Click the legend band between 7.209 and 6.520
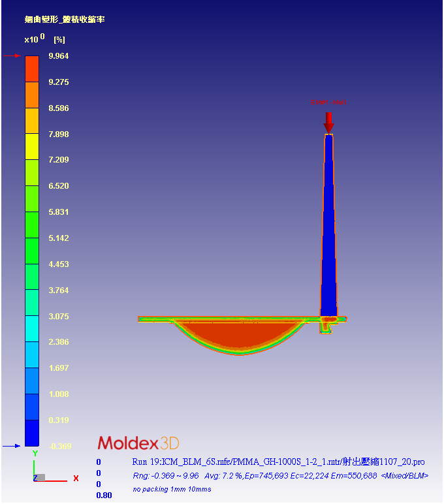The height and width of the screenshot is (504, 444). 32,172
